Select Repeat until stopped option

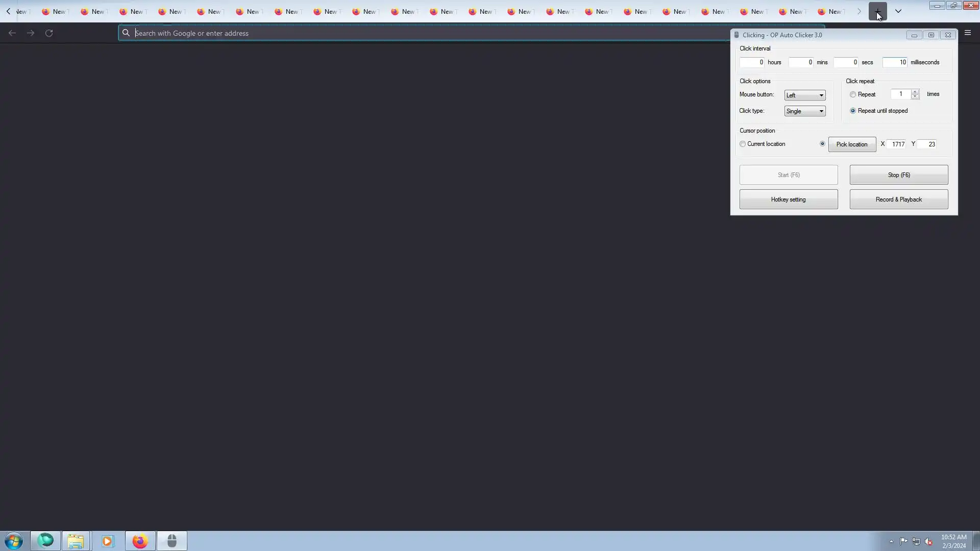click(x=853, y=111)
